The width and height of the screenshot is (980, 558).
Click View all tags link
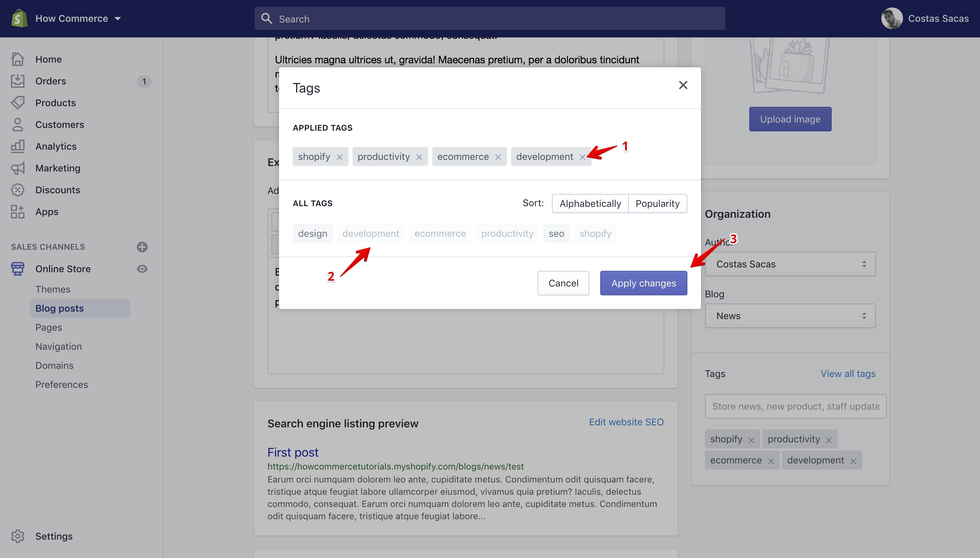(x=848, y=374)
